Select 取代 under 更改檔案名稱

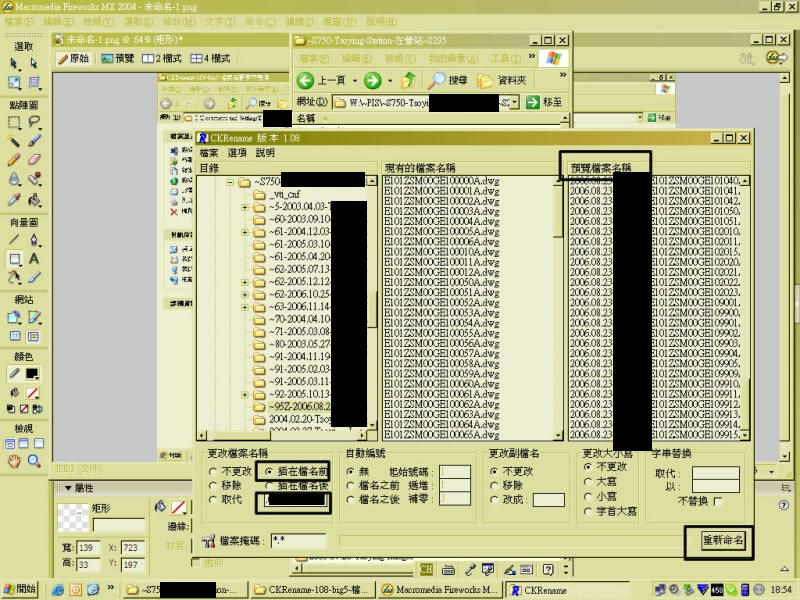(x=225, y=499)
